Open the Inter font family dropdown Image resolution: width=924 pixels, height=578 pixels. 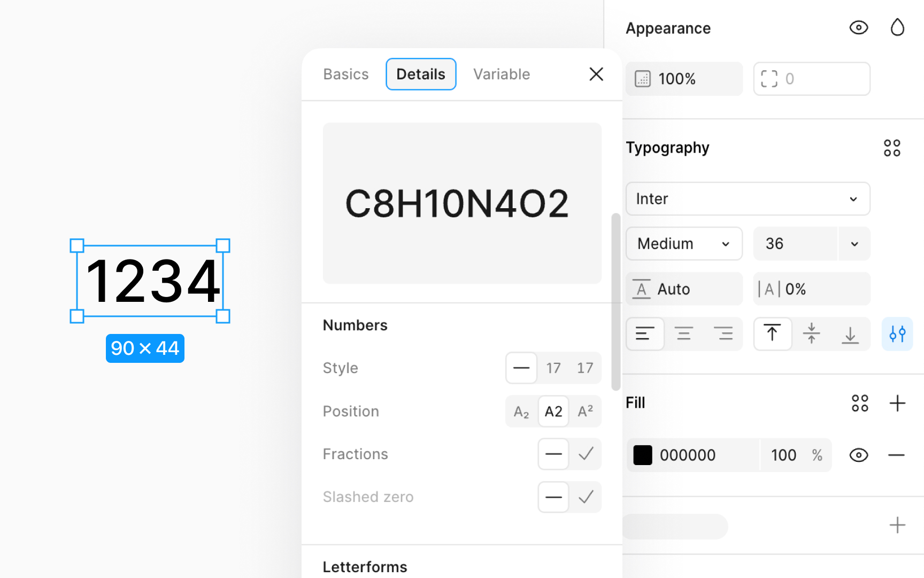[748, 199]
